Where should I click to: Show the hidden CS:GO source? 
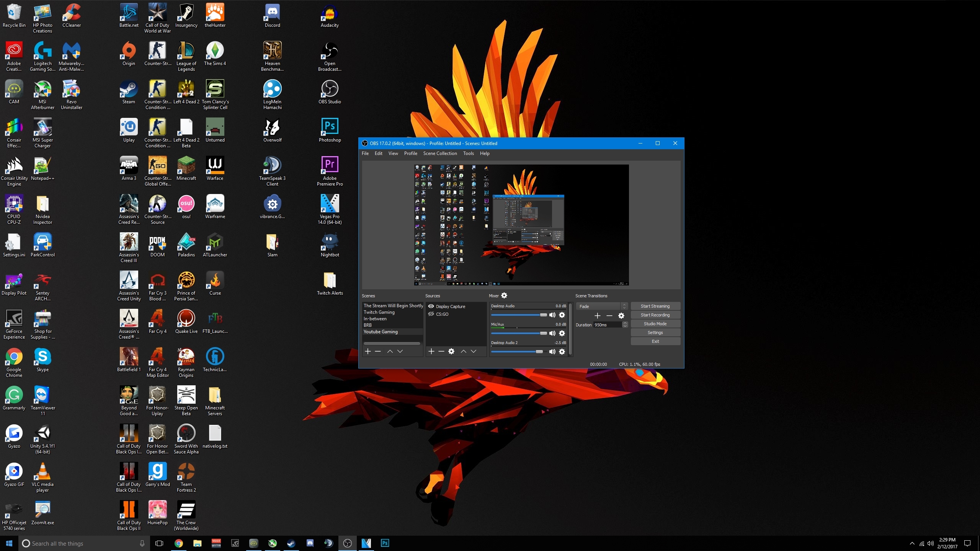(x=431, y=314)
